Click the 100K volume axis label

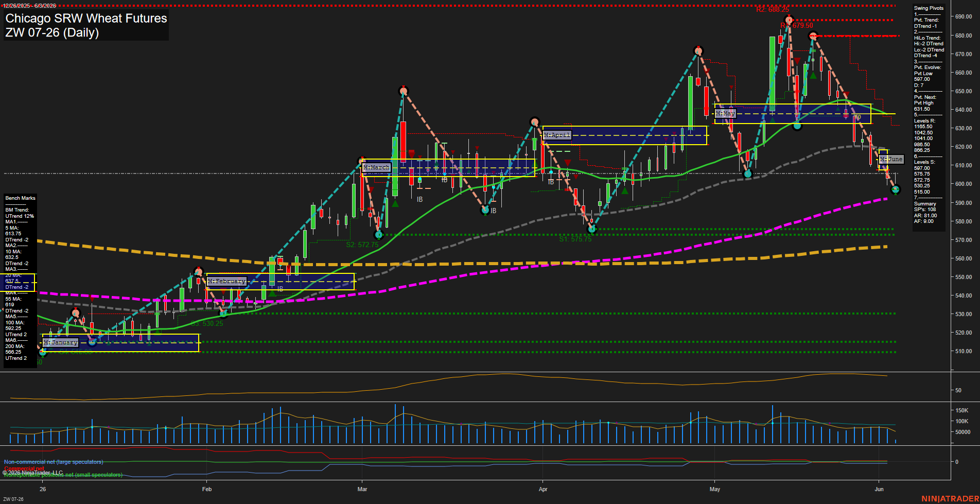[962, 421]
